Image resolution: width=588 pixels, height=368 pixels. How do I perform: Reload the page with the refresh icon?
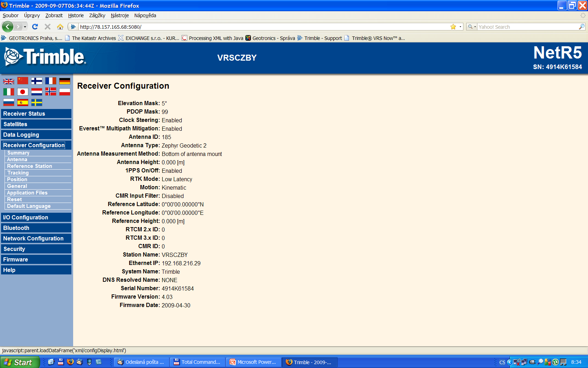click(35, 27)
